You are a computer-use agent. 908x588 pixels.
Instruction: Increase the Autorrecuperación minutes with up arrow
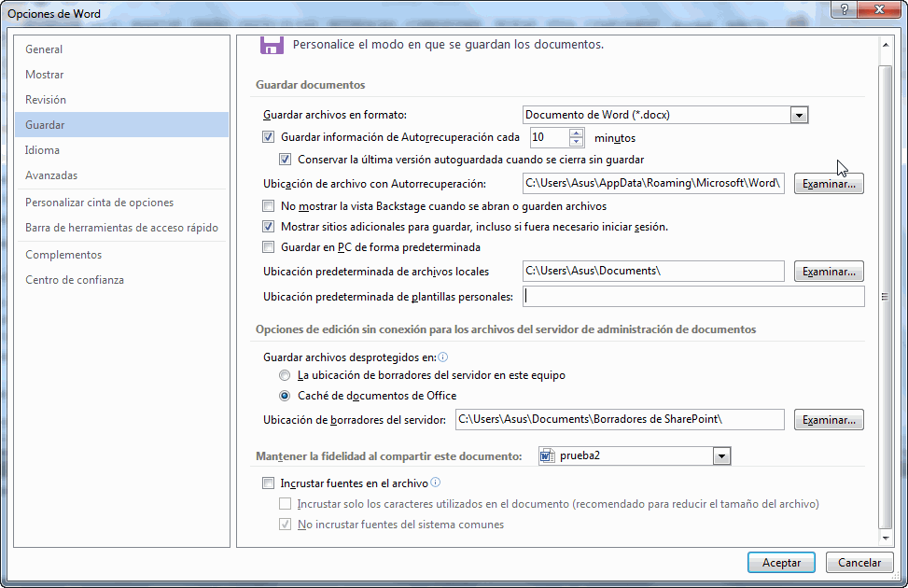[576, 133]
